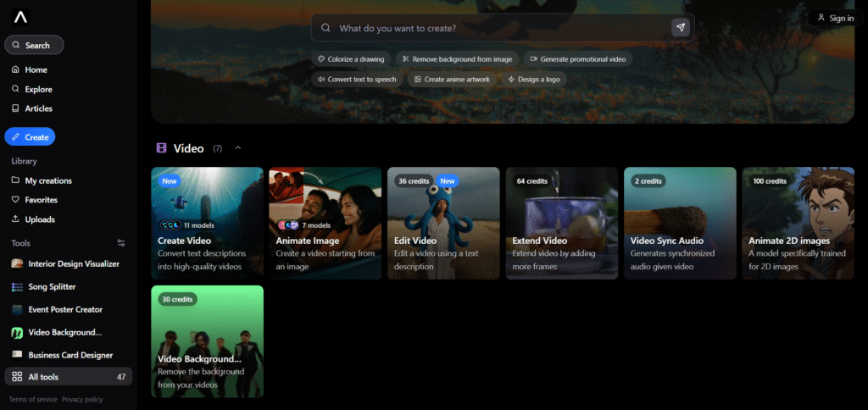Choose the Design a logo suggestion chip
The height and width of the screenshot is (410, 868).
coord(533,79)
